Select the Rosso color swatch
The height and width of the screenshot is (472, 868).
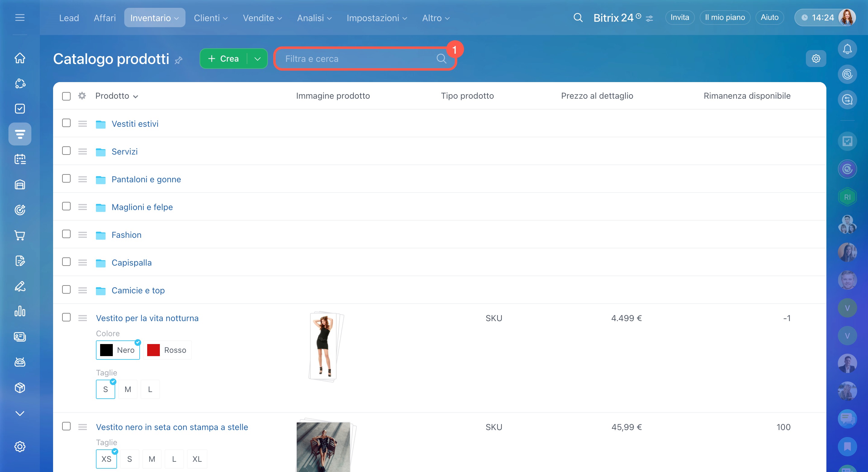click(x=167, y=350)
